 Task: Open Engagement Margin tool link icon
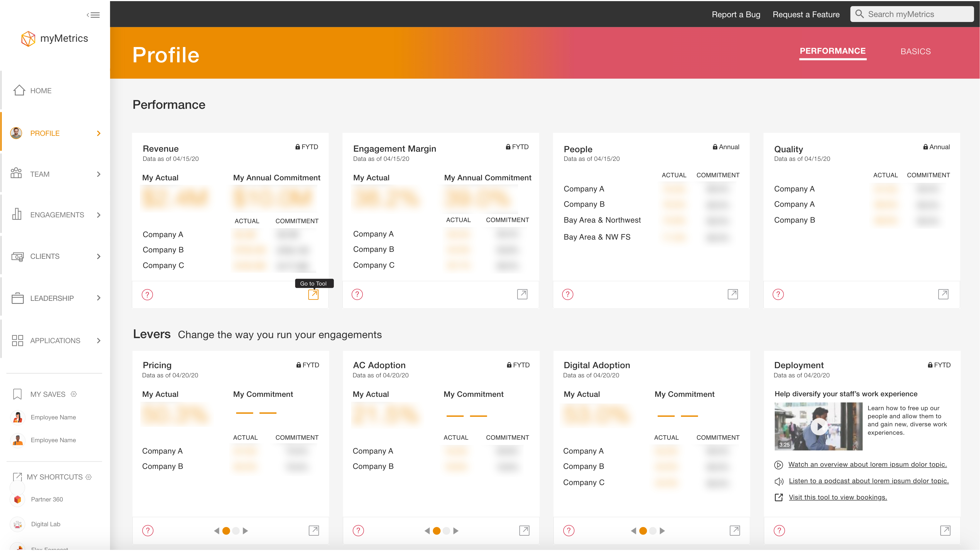click(522, 294)
